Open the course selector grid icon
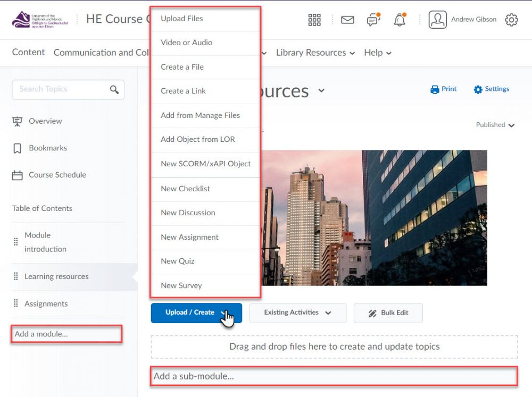The height and width of the screenshot is (397, 532). pos(314,20)
